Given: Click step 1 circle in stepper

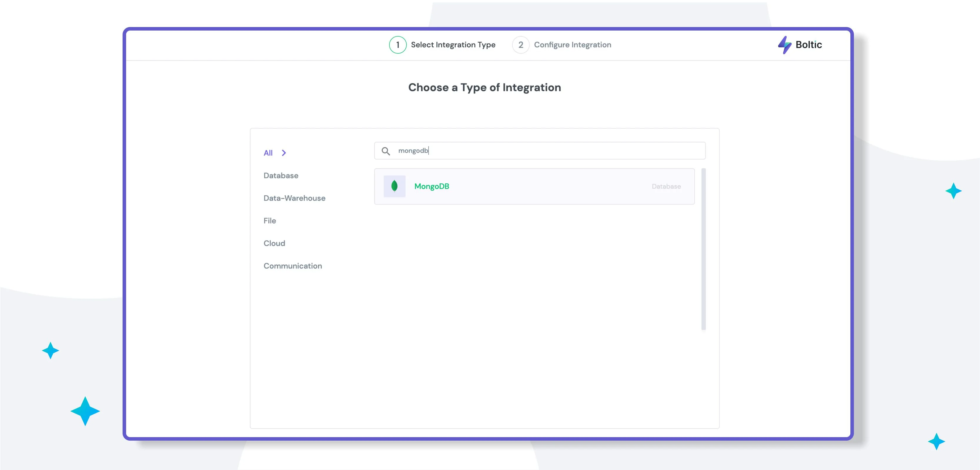Looking at the screenshot, I should pyautogui.click(x=397, y=45).
